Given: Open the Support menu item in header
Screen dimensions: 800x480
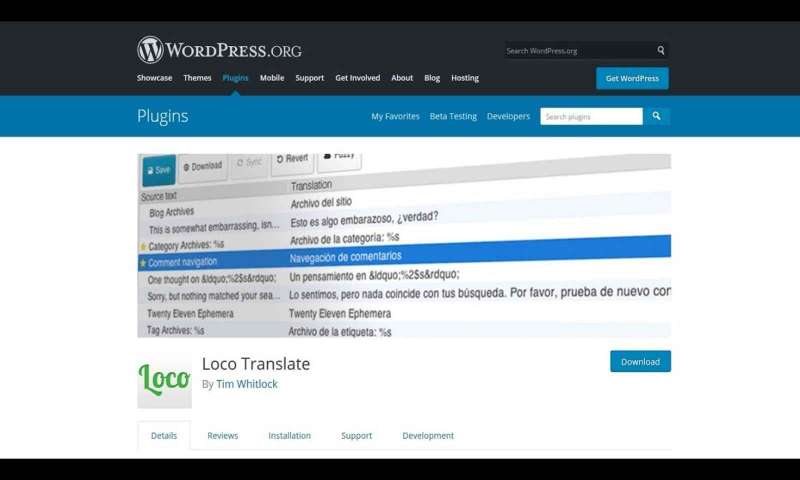Looking at the screenshot, I should pos(310,78).
